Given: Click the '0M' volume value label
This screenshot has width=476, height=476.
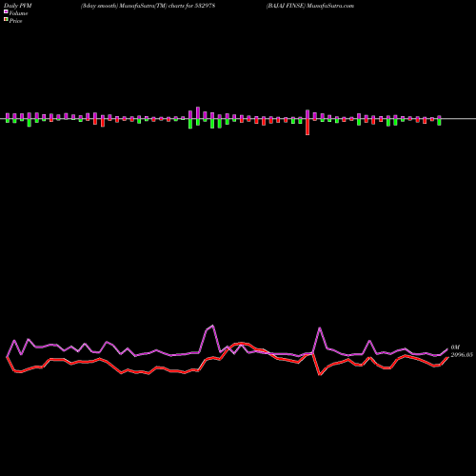Looking at the screenshot, I should coord(455,347).
